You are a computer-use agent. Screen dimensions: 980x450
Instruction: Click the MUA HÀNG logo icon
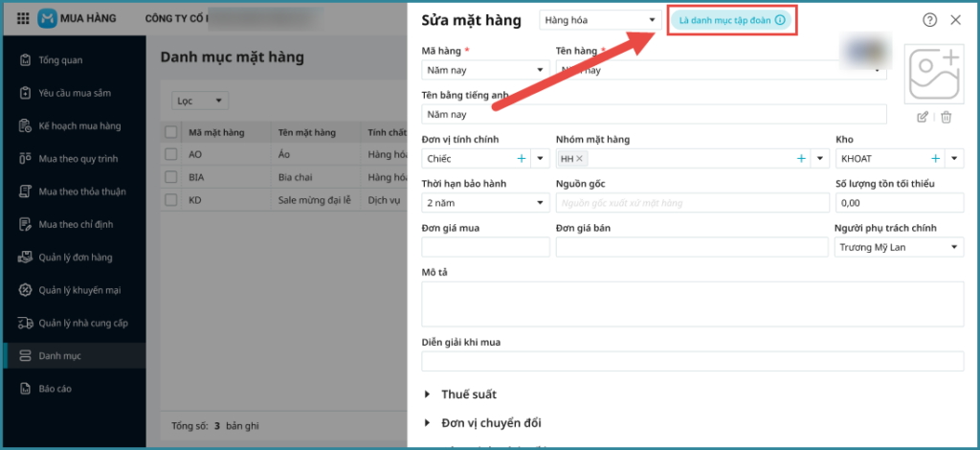pos(47,19)
